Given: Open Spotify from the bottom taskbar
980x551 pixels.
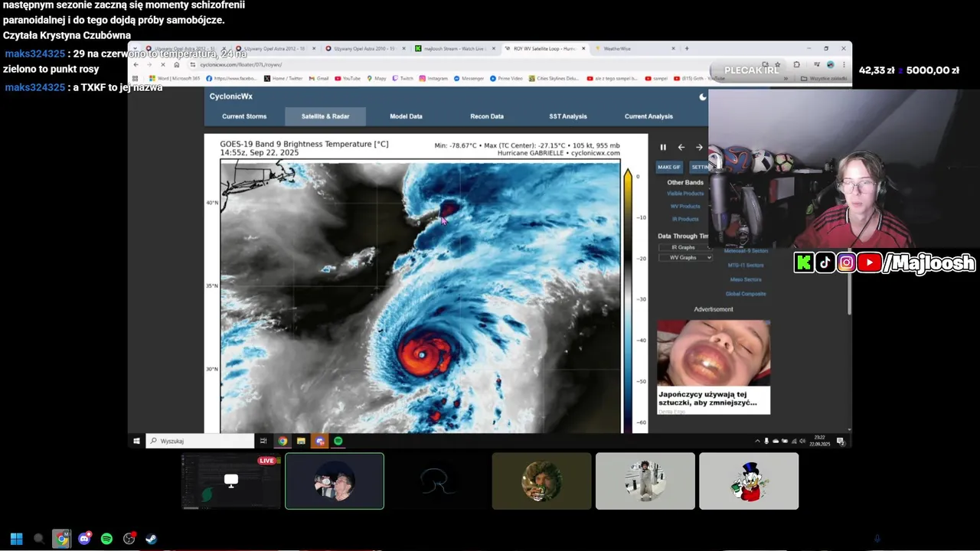Looking at the screenshot, I should click(x=106, y=539).
